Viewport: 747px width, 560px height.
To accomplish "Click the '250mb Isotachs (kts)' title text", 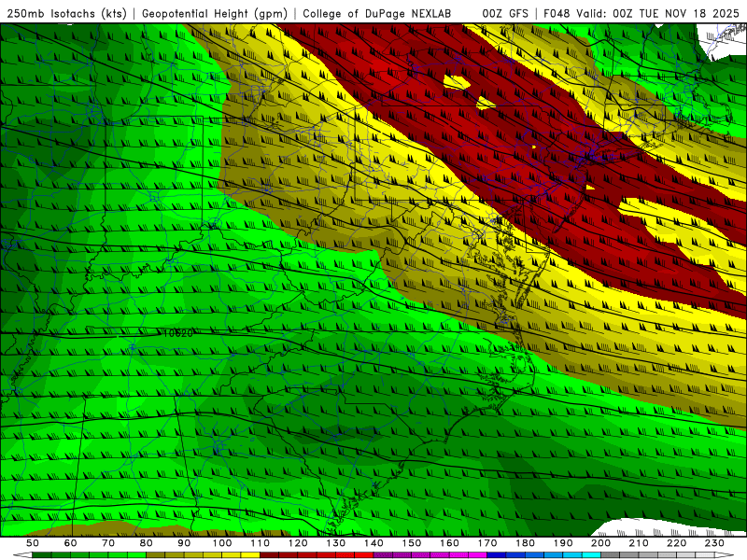I will [x=66, y=13].
